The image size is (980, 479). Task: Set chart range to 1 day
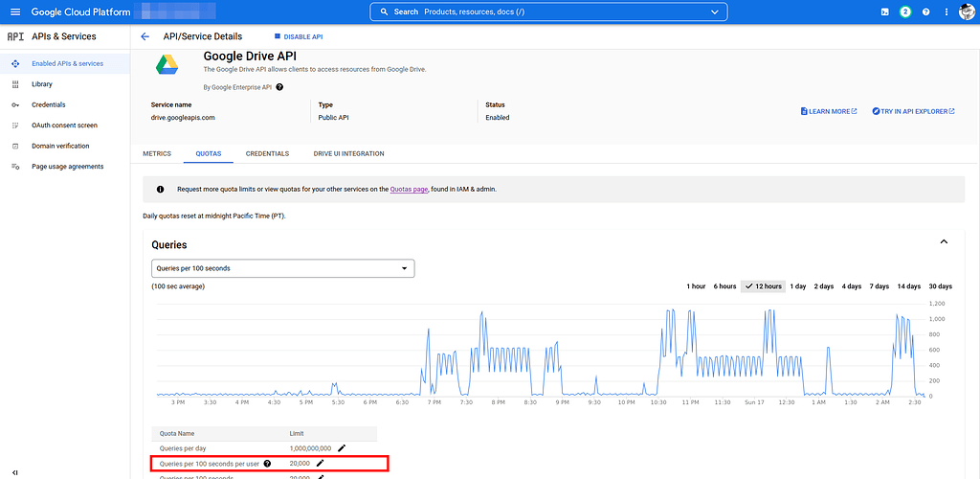pos(798,286)
